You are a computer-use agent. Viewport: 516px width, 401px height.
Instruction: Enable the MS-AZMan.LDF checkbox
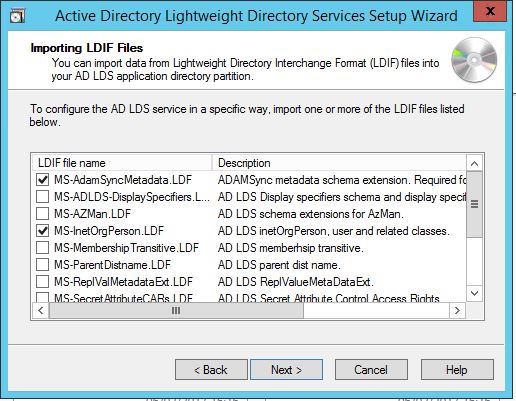(42, 214)
